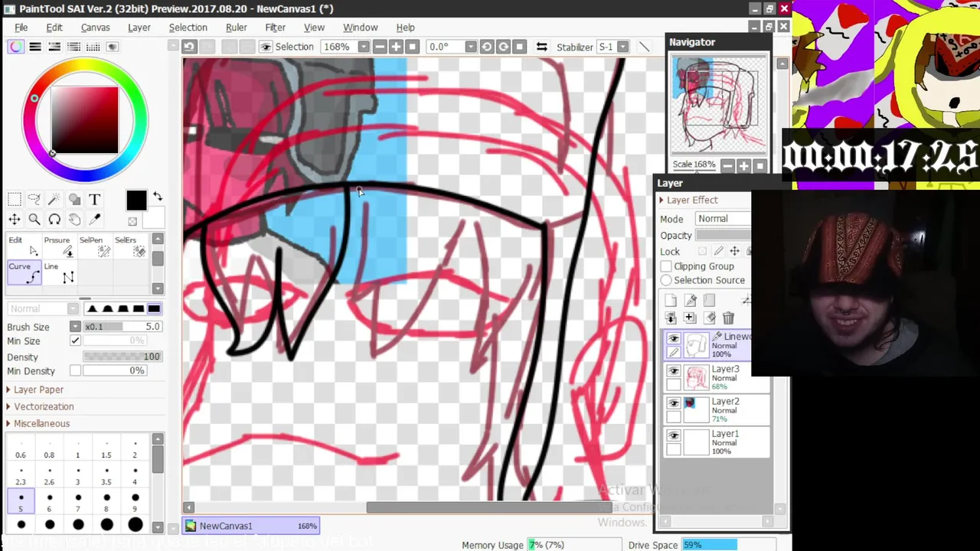Viewport: 980px width, 551px height.
Task: Hide Layer3 using its eye icon
Action: [x=674, y=371]
